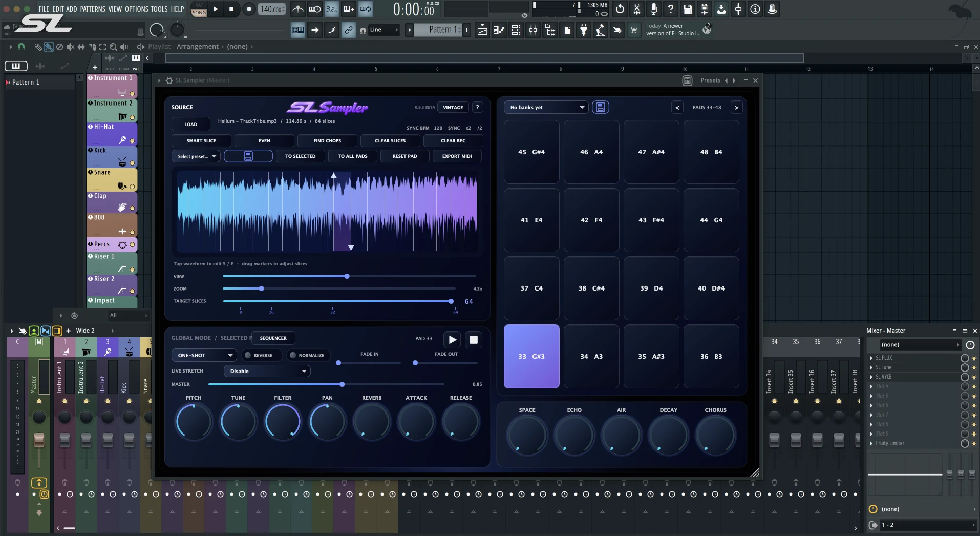The height and width of the screenshot is (536, 980).
Task: Open the ONE-SHOT mode dropdown
Action: click(x=204, y=355)
